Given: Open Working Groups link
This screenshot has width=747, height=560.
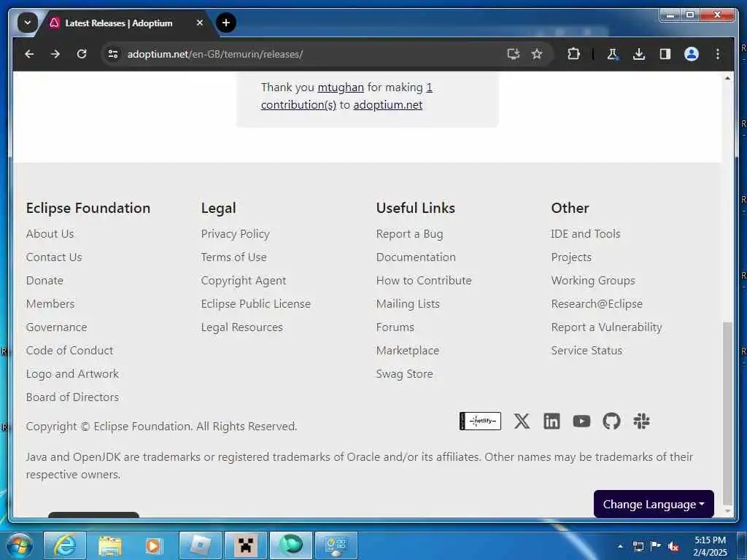Looking at the screenshot, I should click(593, 281).
